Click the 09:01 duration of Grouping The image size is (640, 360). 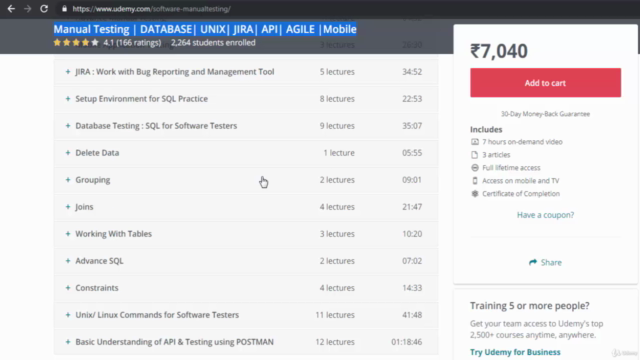(x=412, y=180)
